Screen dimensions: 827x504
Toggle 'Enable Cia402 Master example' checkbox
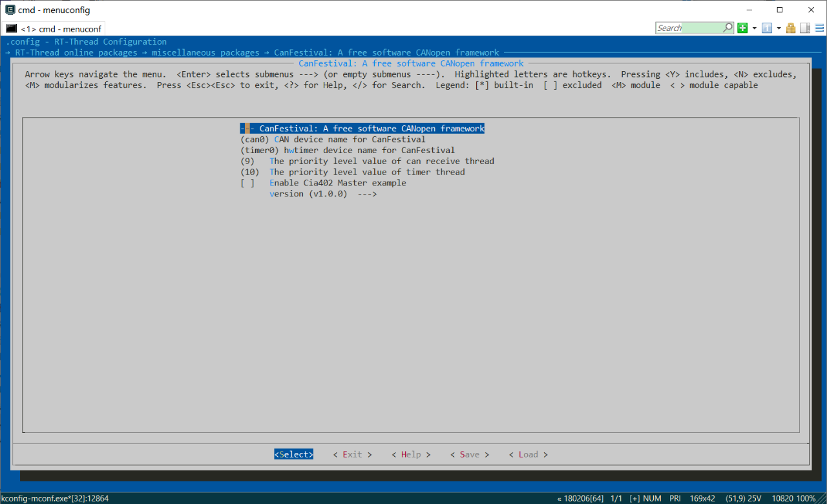[x=247, y=183]
